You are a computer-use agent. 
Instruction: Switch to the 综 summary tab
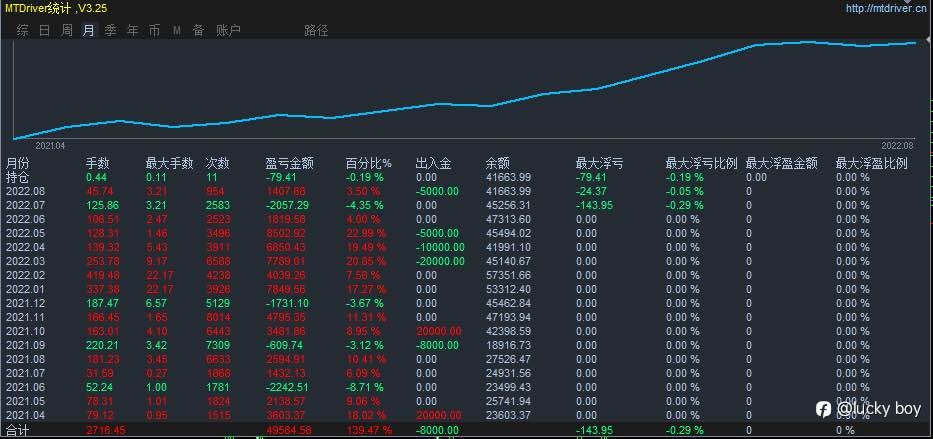pos(23,30)
